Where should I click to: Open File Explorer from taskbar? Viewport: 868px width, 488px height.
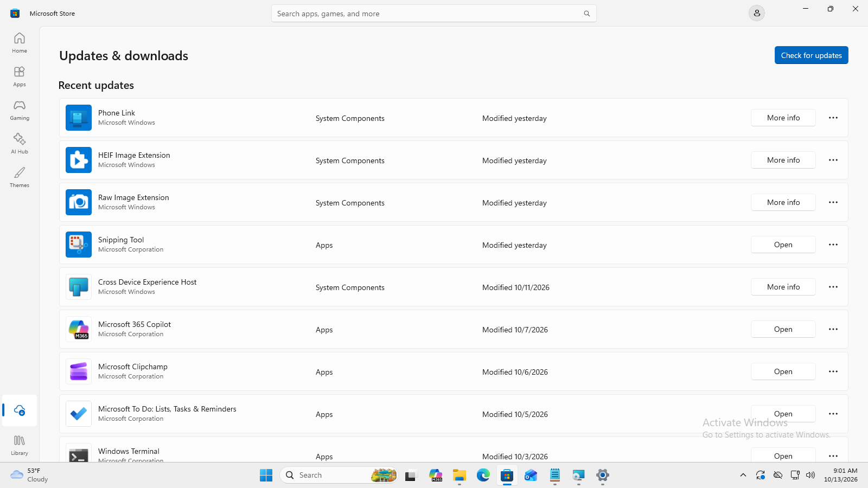(459, 475)
